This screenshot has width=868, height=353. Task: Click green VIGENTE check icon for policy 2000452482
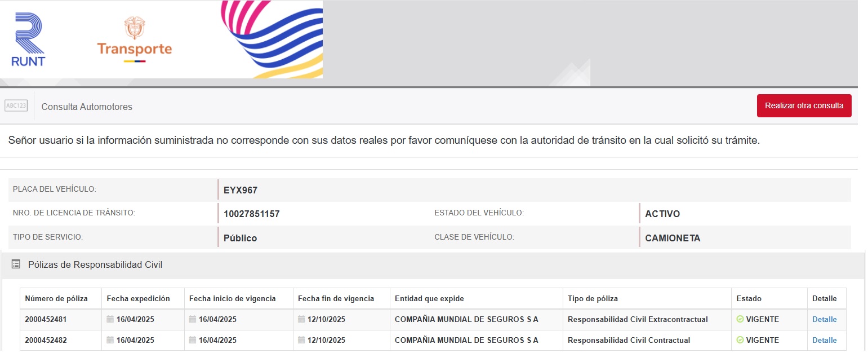[x=740, y=340]
